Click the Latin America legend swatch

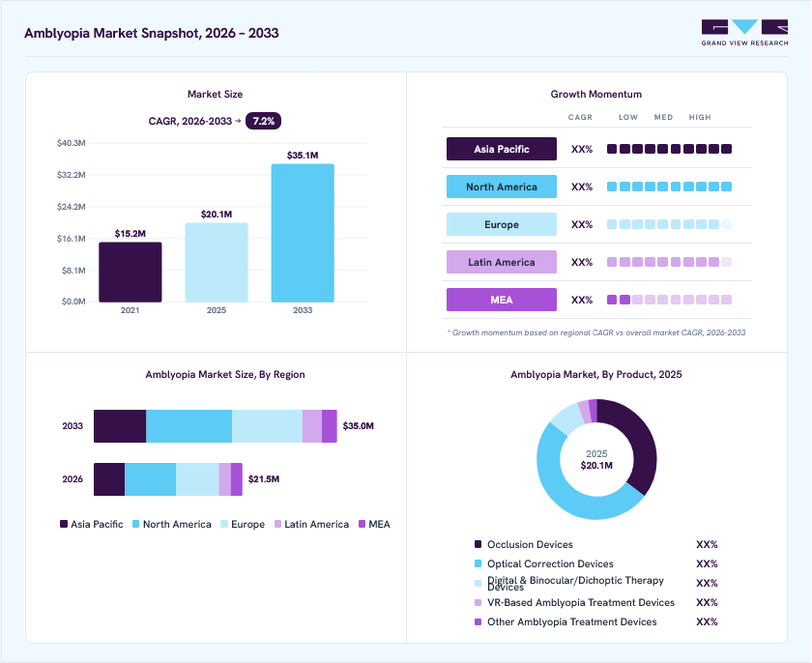point(277,524)
